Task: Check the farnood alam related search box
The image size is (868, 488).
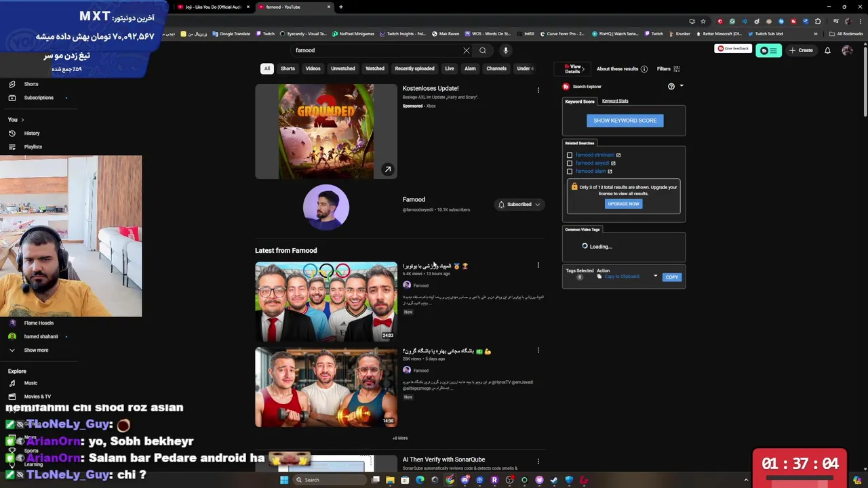Action: (570, 171)
